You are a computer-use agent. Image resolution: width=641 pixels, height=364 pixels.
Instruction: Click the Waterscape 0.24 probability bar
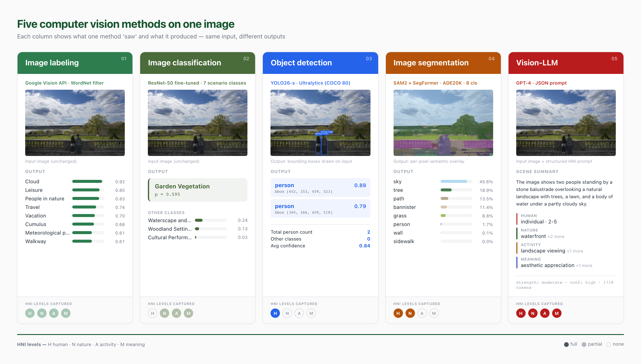(x=211, y=220)
